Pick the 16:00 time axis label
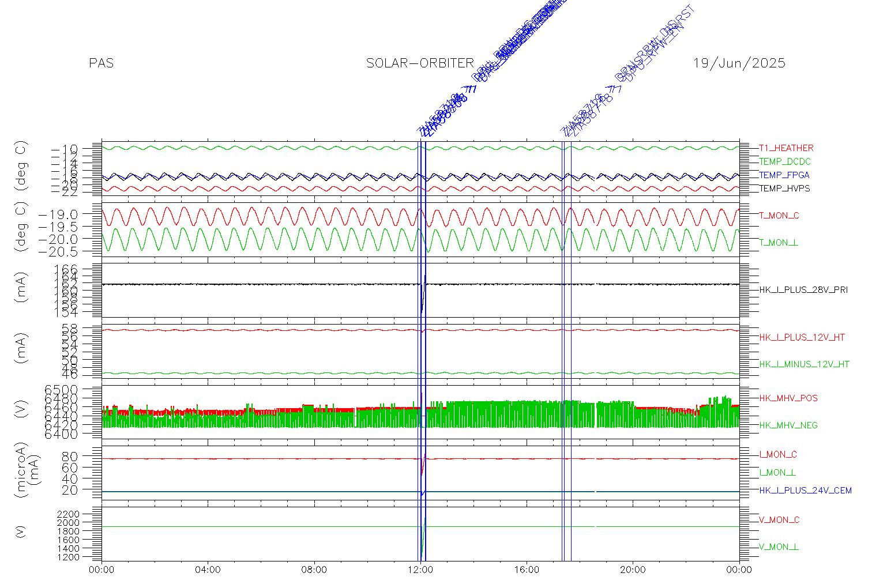The height and width of the screenshot is (588, 872). [527, 570]
